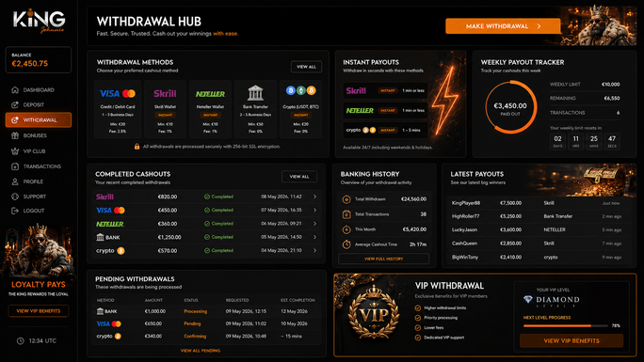Click the SSL encryption padlock icon
The width and height of the screenshot is (644, 362).
(x=137, y=147)
